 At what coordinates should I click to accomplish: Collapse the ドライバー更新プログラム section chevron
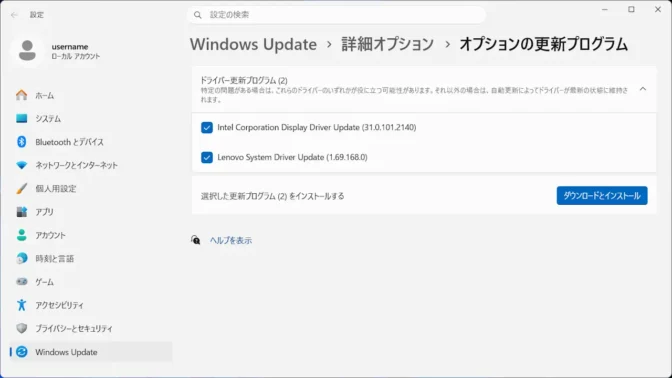pyautogui.click(x=643, y=89)
